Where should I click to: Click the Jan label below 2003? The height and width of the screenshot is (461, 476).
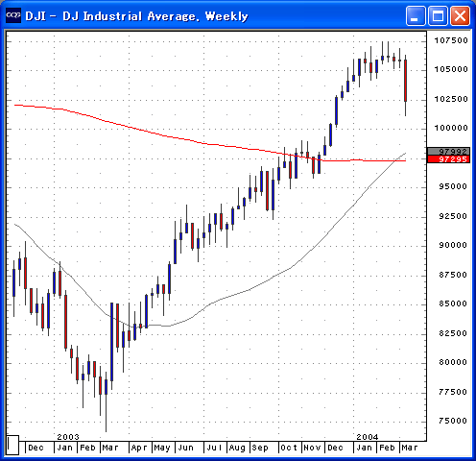(64, 448)
